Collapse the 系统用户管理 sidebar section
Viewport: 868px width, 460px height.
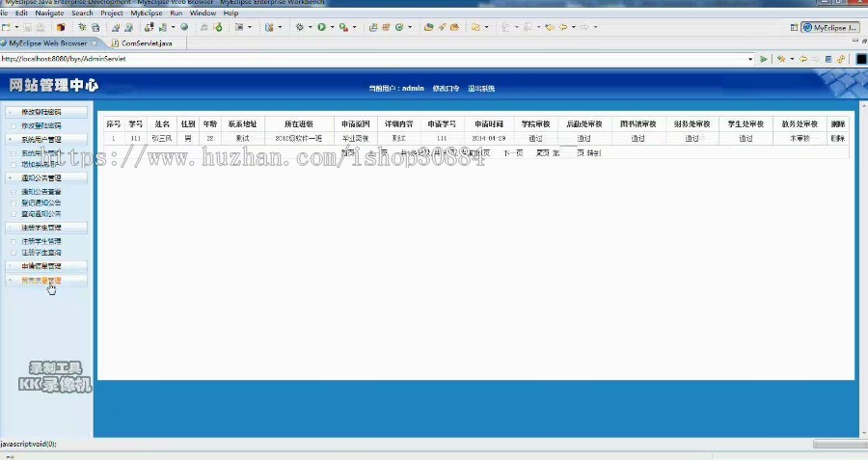click(x=46, y=140)
